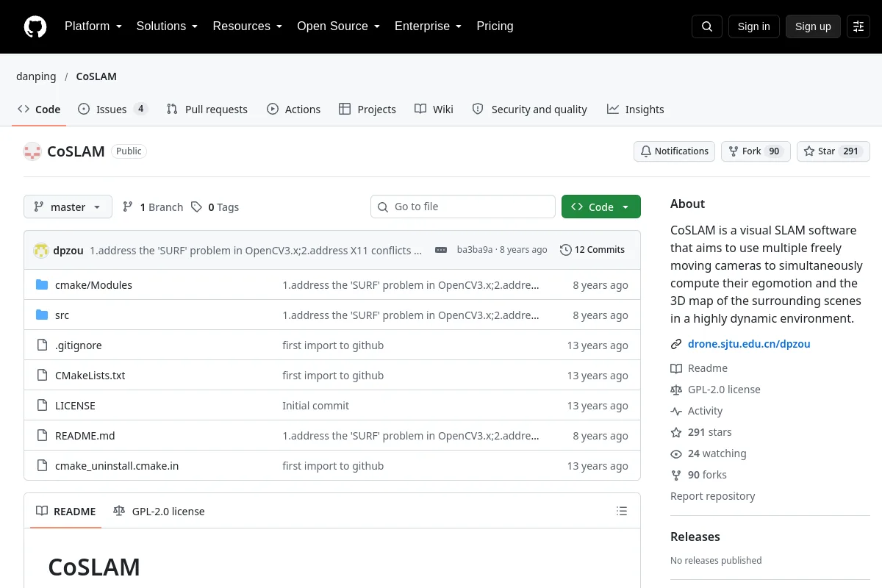Viewport: 882px width, 588px height.
Task: Click the pulse icon beside Activity
Action: pos(676,411)
